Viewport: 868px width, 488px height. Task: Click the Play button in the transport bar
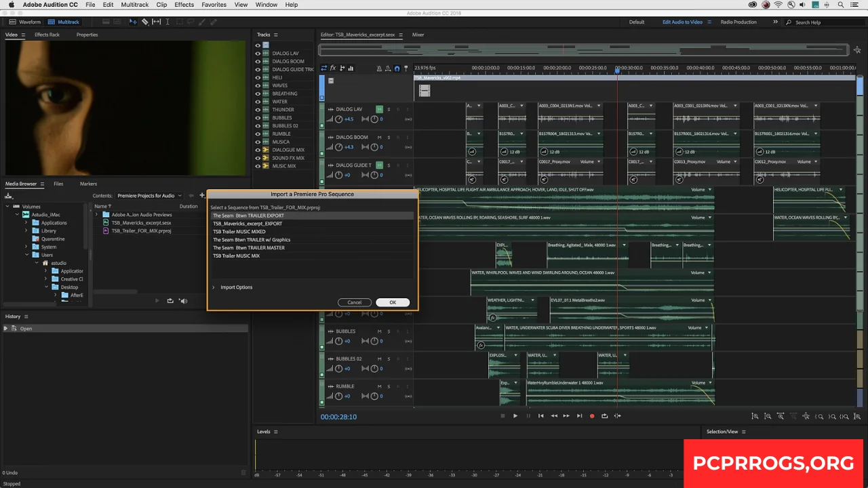515,416
